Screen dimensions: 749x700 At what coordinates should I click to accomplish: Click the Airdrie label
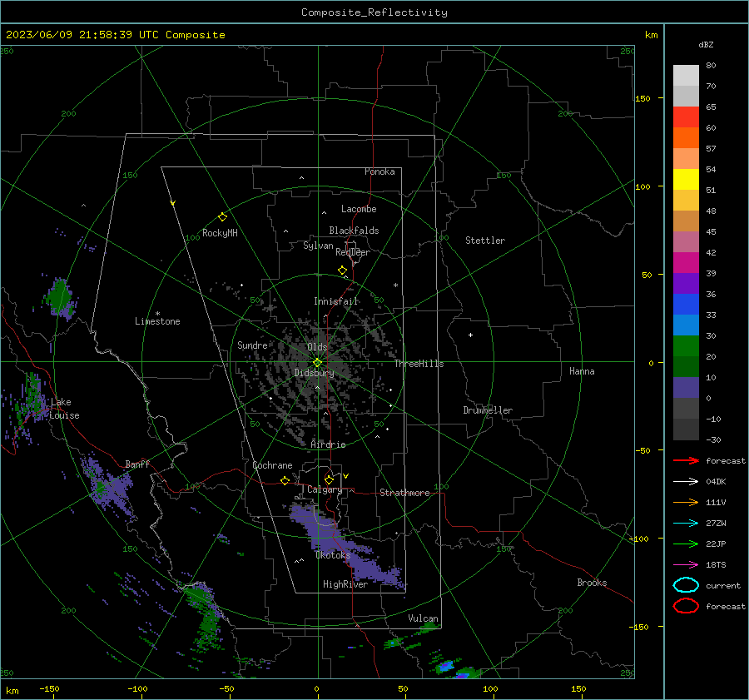click(328, 444)
